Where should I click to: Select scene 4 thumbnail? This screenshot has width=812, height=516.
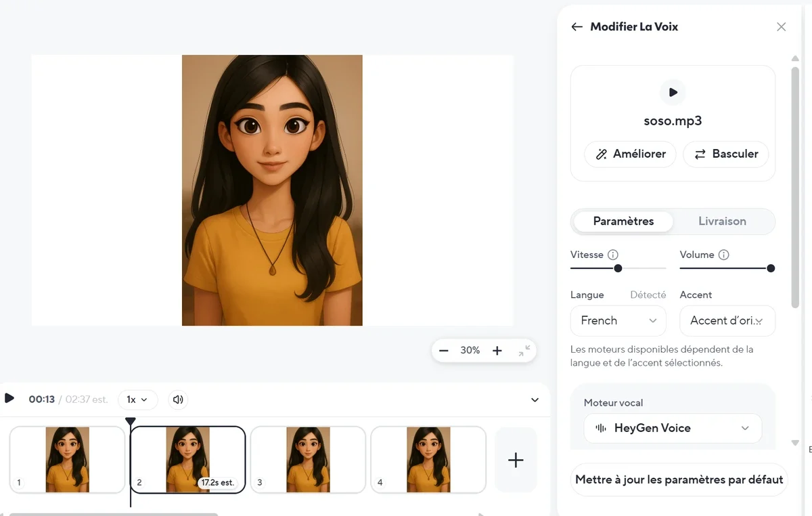pyautogui.click(x=428, y=460)
